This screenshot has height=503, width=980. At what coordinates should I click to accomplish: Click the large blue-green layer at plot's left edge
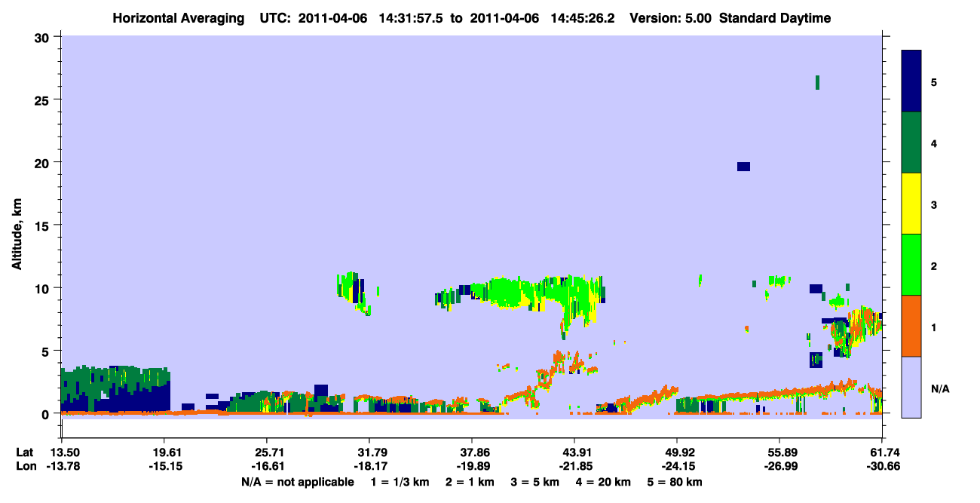[115, 390]
